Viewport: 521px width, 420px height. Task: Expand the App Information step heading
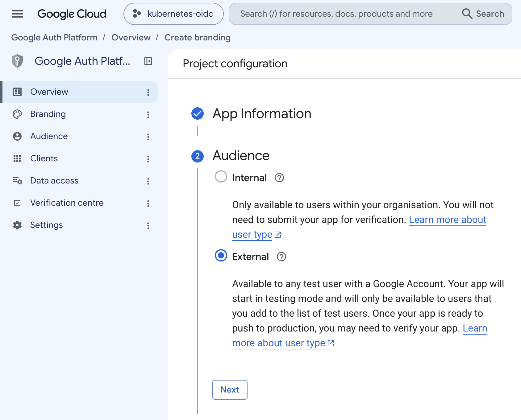[262, 113]
